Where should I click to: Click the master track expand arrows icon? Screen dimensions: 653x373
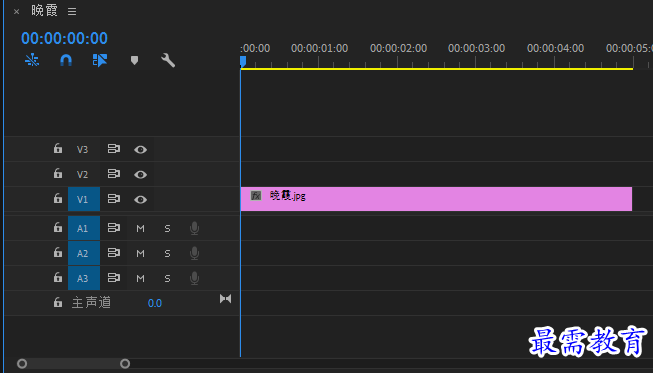pyautogui.click(x=225, y=298)
